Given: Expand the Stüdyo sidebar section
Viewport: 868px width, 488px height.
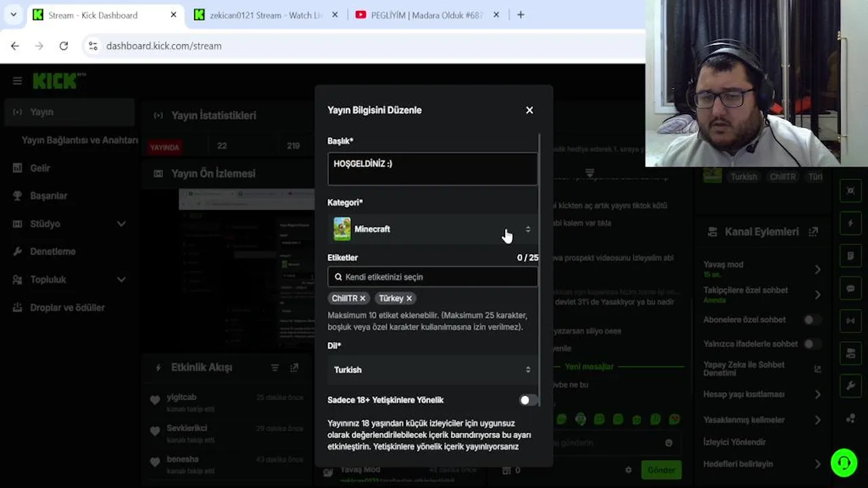Looking at the screenshot, I should [x=121, y=224].
